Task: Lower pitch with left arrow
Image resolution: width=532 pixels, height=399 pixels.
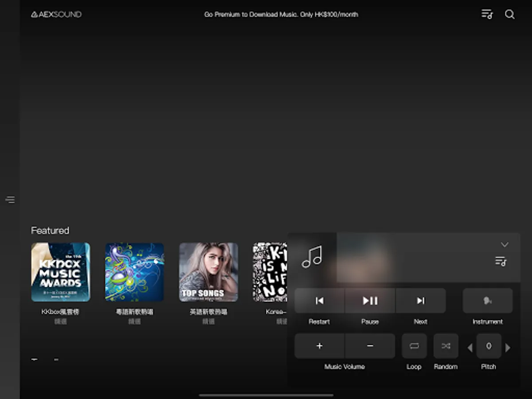Action: [x=470, y=348]
